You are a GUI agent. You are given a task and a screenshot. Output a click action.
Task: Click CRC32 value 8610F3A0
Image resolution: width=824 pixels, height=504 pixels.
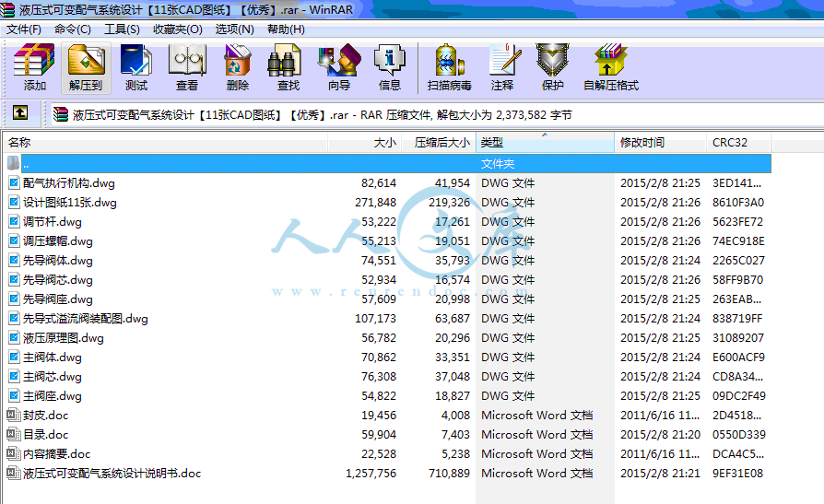tap(738, 203)
